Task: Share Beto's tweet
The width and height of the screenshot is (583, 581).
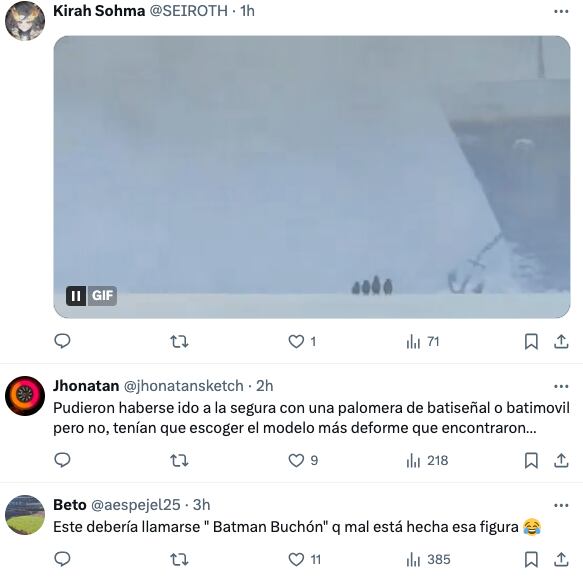Action: pyautogui.click(x=561, y=559)
